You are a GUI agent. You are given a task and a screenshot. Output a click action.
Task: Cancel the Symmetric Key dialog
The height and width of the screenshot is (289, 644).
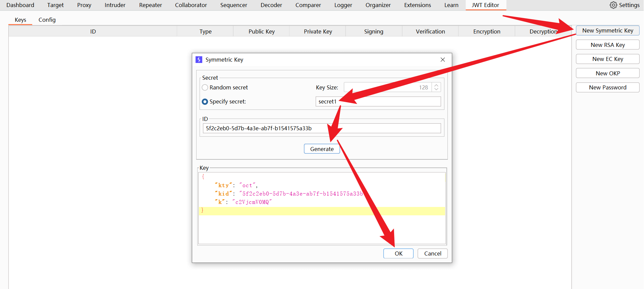[432, 254]
